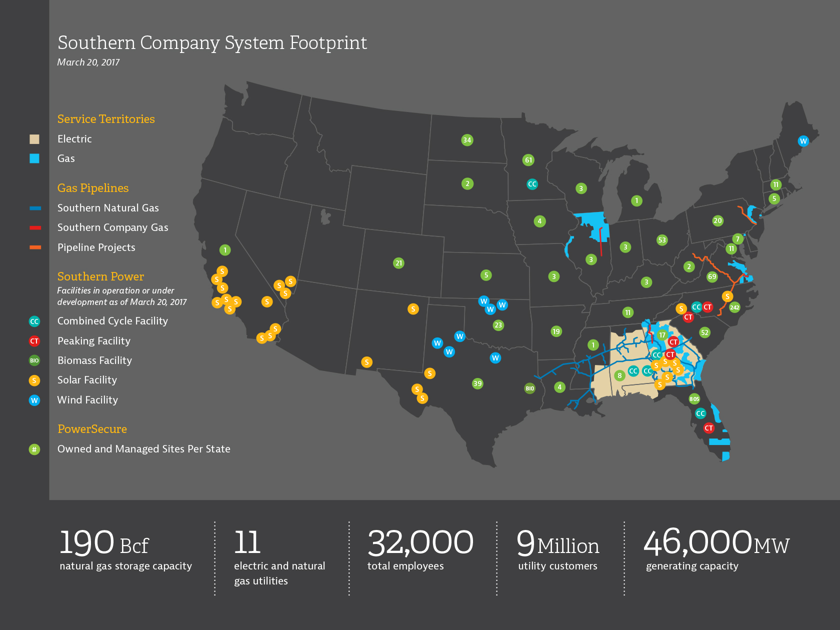This screenshot has height=630, width=840.
Task: Select the CC marker in Minnesota
Action: pyautogui.click(x=532, y=184)
